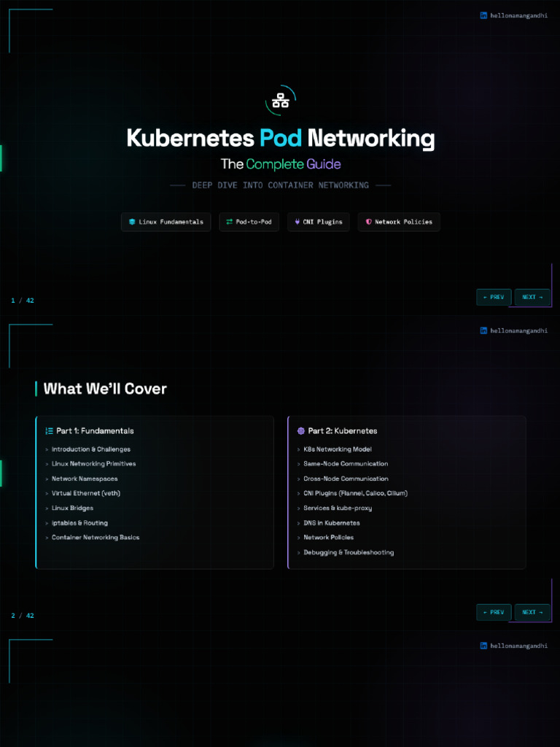Select the Pod-to-Pod tag label
Viewport: 560px width, 747px height.
point(253,222)
